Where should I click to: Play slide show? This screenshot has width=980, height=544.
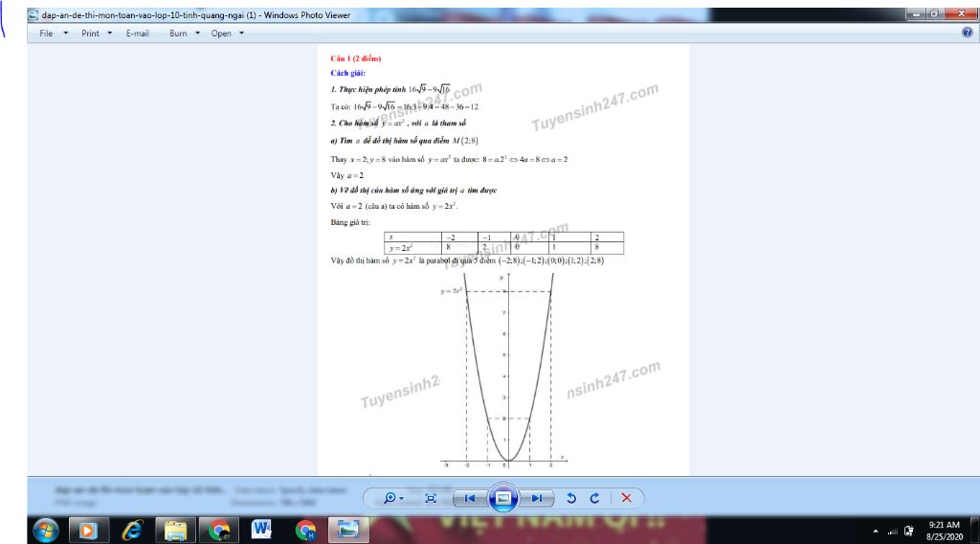503,498
